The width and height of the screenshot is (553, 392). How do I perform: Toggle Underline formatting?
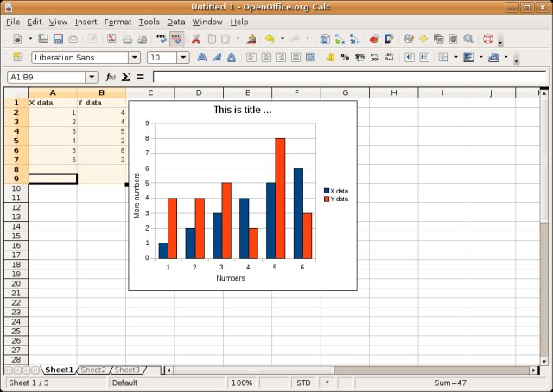(x=232, y=57)
